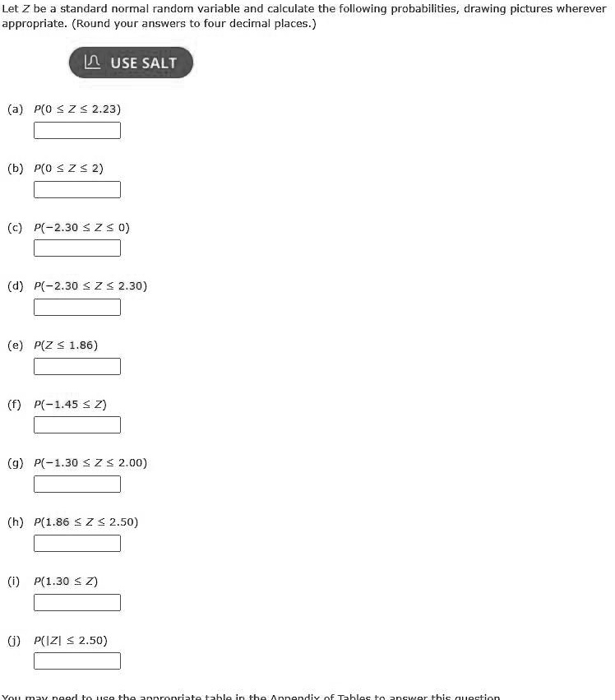
Task: Click the part (d) label text
Action: click(15, 285)
